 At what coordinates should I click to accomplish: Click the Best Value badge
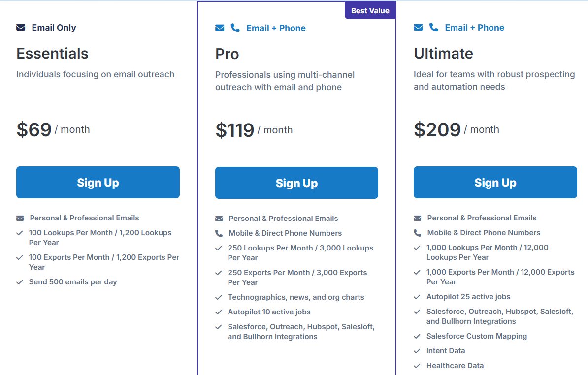[370, 10]
